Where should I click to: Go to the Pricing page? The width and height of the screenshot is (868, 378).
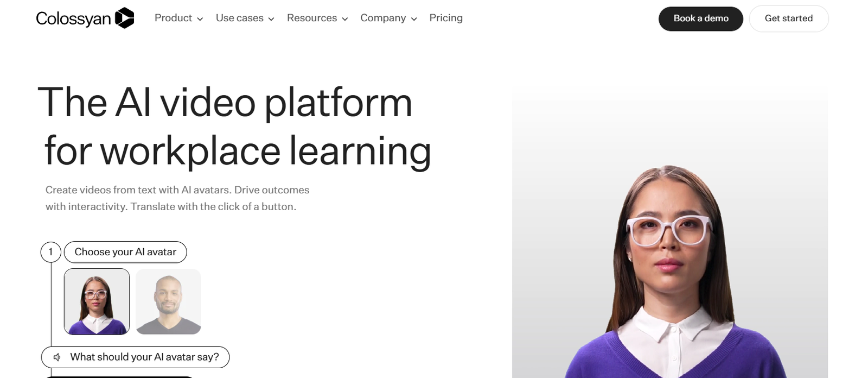point(446,18)
